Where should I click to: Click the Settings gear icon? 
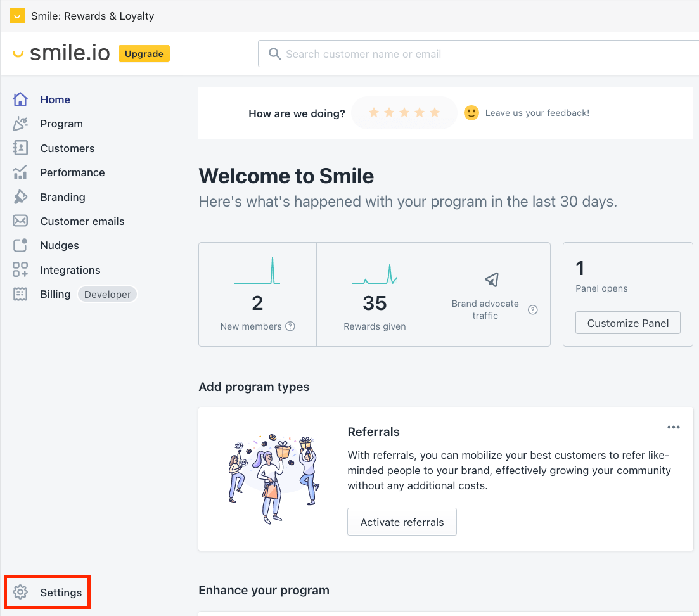tap(20, 593)
